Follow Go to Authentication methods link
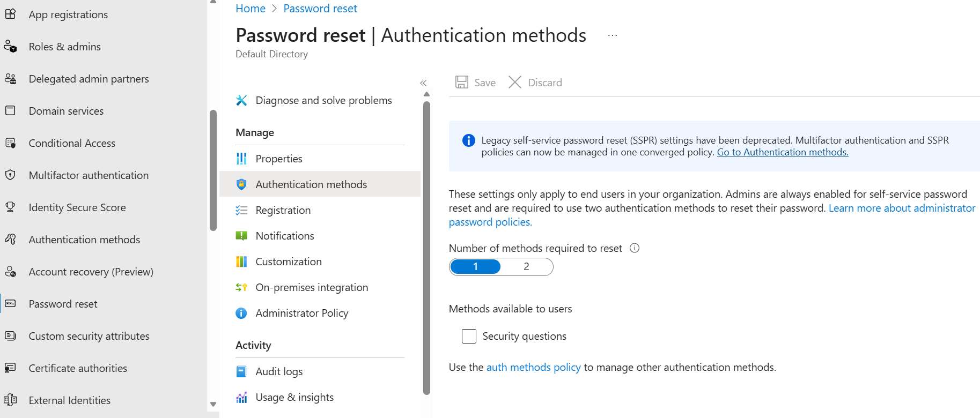980x418 pixels. tap(783, 152)
